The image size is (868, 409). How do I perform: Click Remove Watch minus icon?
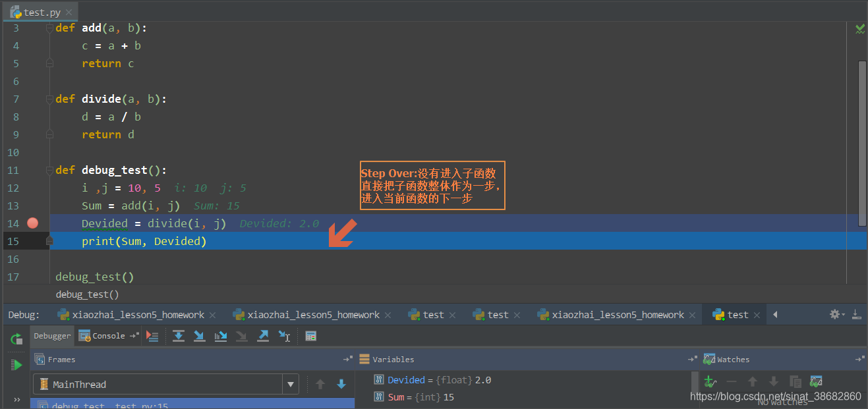coord(732,381)
